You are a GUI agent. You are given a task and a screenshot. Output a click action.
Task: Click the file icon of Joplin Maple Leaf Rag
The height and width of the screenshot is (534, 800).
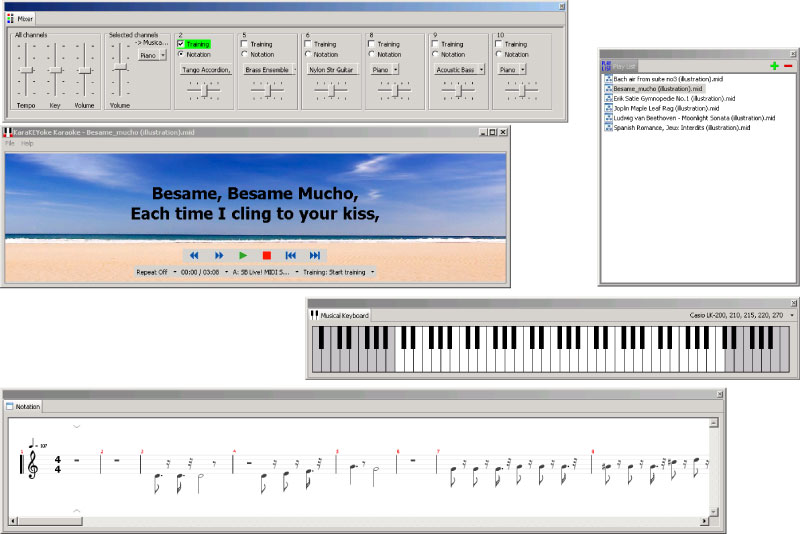coord(608,108)
